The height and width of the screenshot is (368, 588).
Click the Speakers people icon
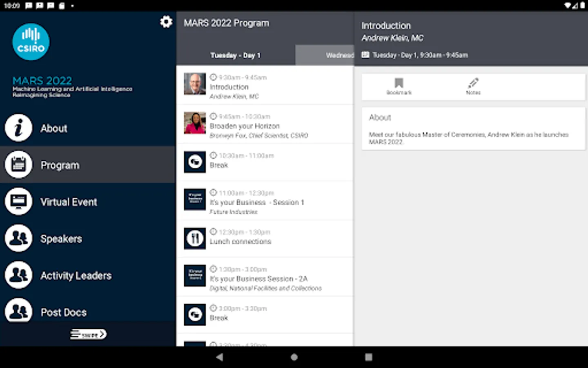pos(18,238)
